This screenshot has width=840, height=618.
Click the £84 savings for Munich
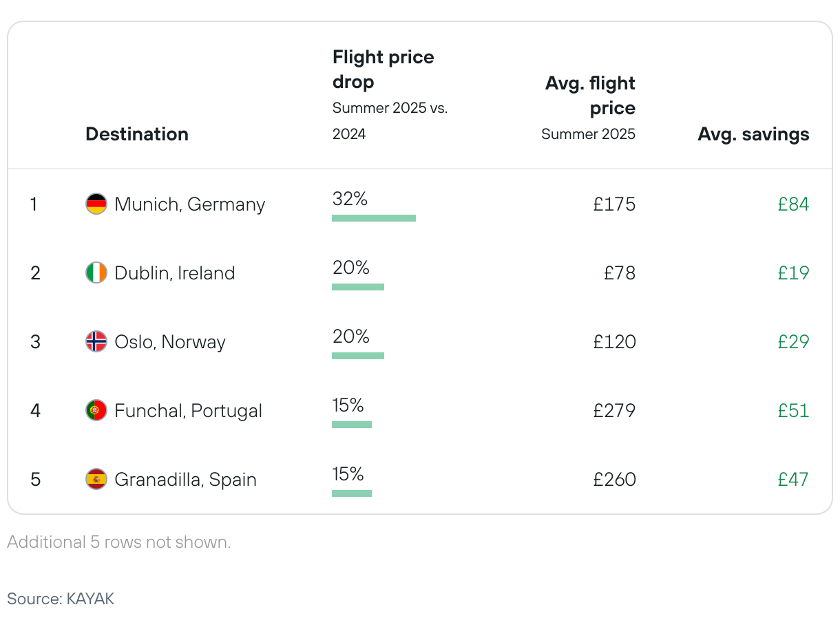pyautogui.click(x=793, y=204)
